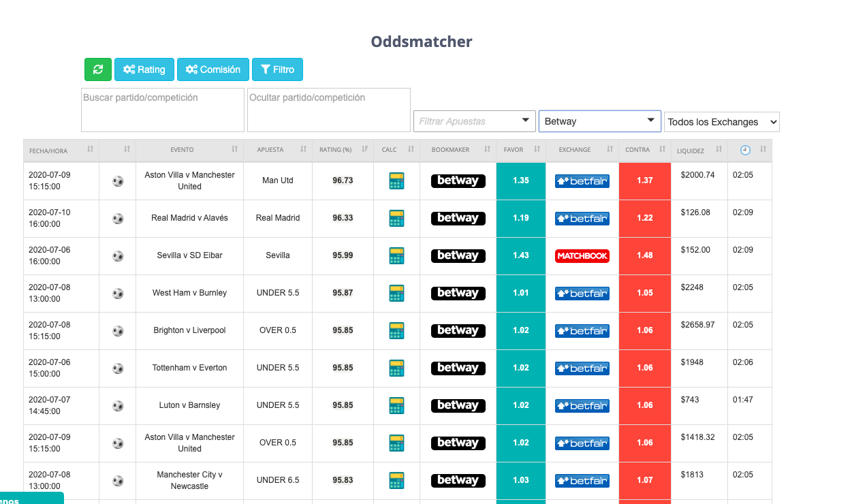Click Betfair logo in West Ham v Burnley row
Image resolution: width=867 pixels, height=504 pixels.
(x=582, y=294)
